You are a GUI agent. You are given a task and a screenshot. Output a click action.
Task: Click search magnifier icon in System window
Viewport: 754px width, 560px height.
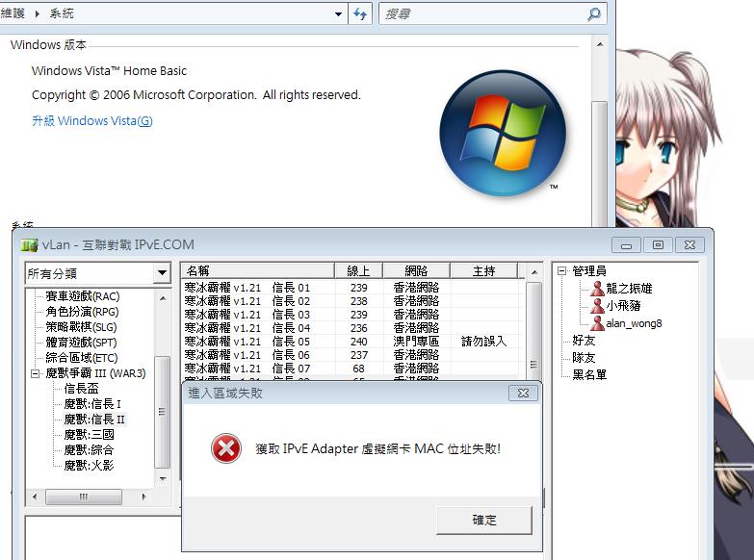click(594, 13)
